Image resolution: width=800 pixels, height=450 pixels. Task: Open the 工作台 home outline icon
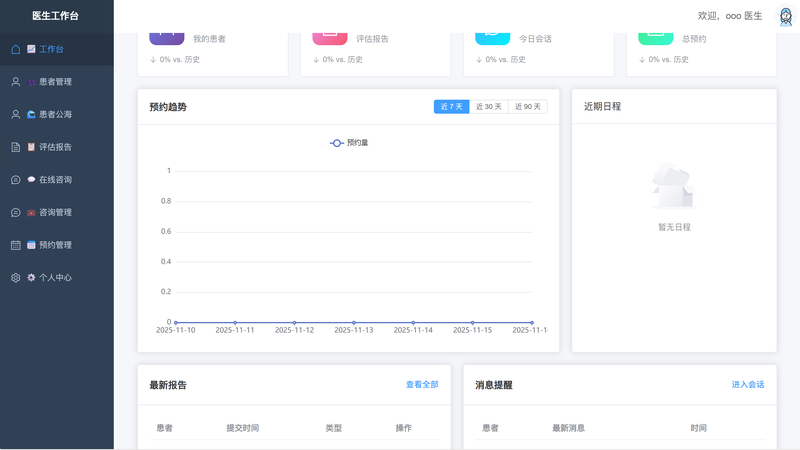[x=16, y=49]
